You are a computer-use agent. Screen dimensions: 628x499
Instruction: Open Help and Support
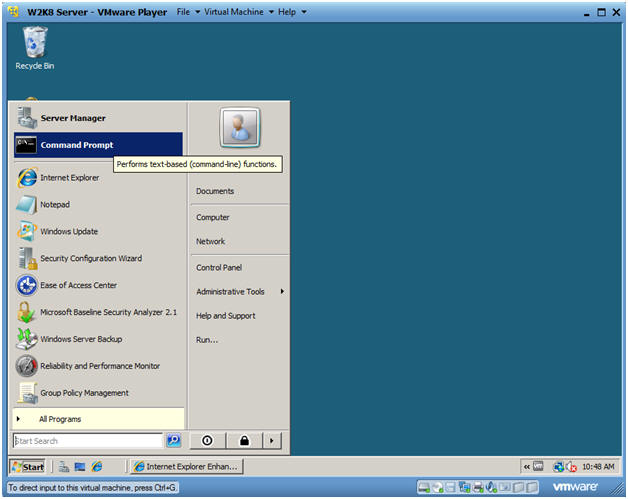coord(240,316)
